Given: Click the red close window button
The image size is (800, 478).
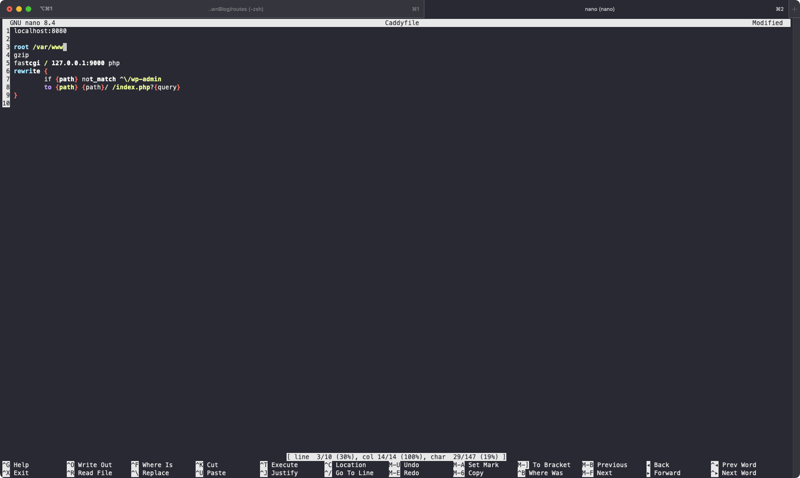Looking at the screenshot, I should (9, 9).
